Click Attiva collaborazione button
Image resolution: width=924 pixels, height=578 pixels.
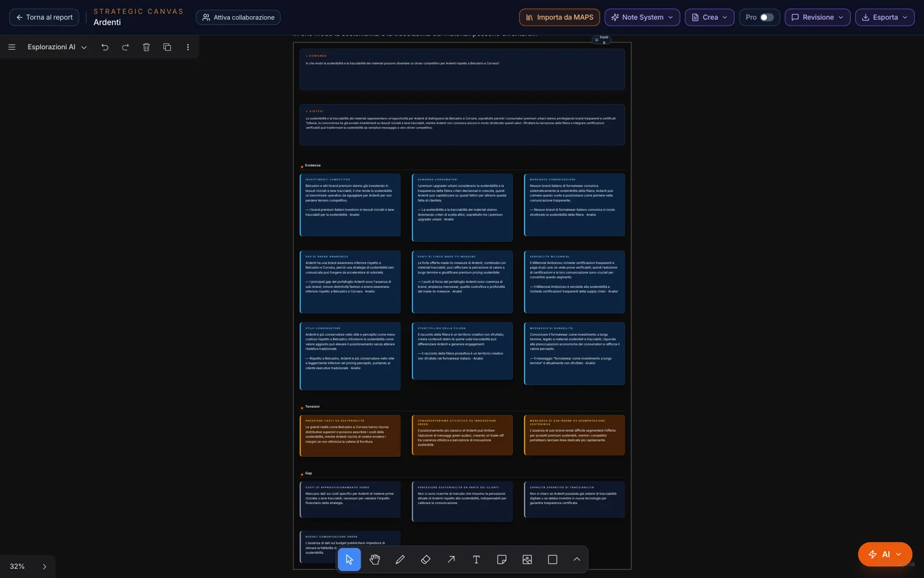(x=238, y=17)
